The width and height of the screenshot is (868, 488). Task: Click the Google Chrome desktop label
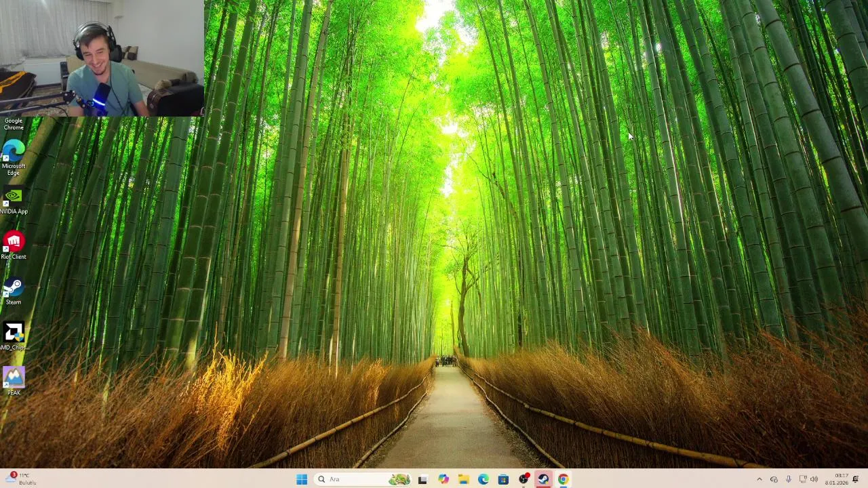tap(14, 124)
